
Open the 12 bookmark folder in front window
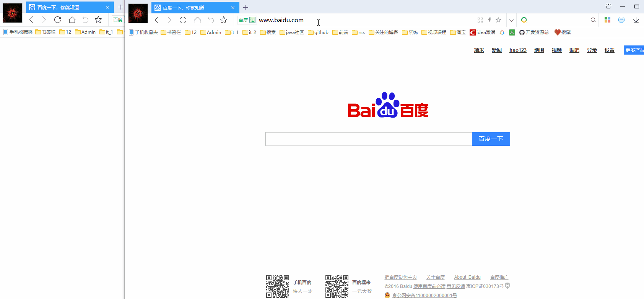(191, 32)
